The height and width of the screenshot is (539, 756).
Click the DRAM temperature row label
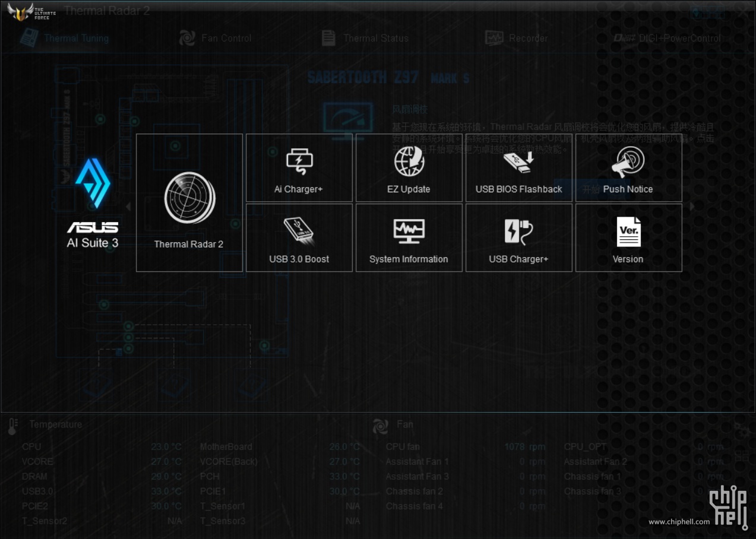coord(34,476)
